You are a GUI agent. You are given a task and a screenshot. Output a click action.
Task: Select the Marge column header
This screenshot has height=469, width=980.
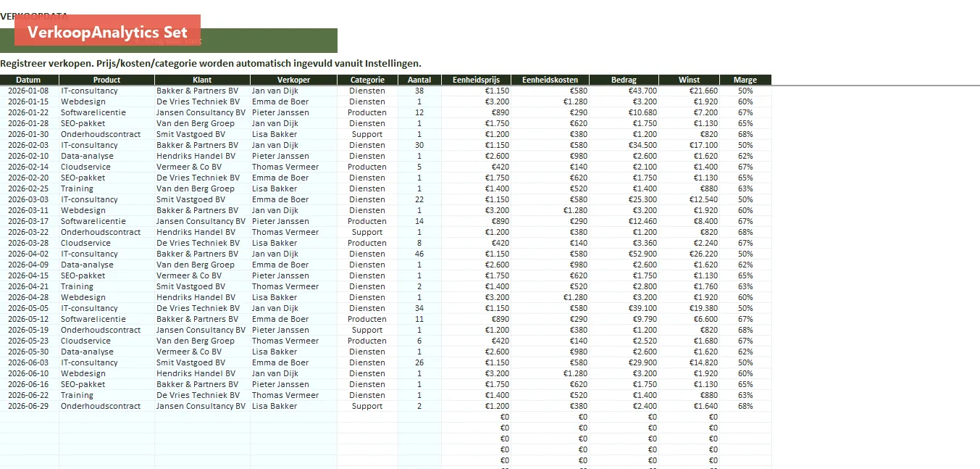[745, 80]
